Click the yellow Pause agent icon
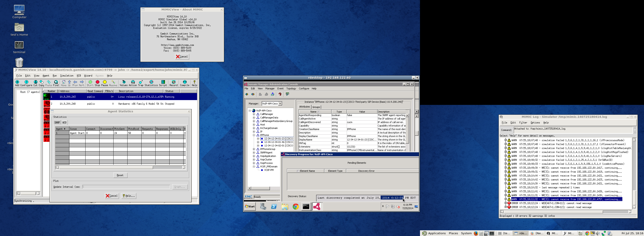 [105, 83]
